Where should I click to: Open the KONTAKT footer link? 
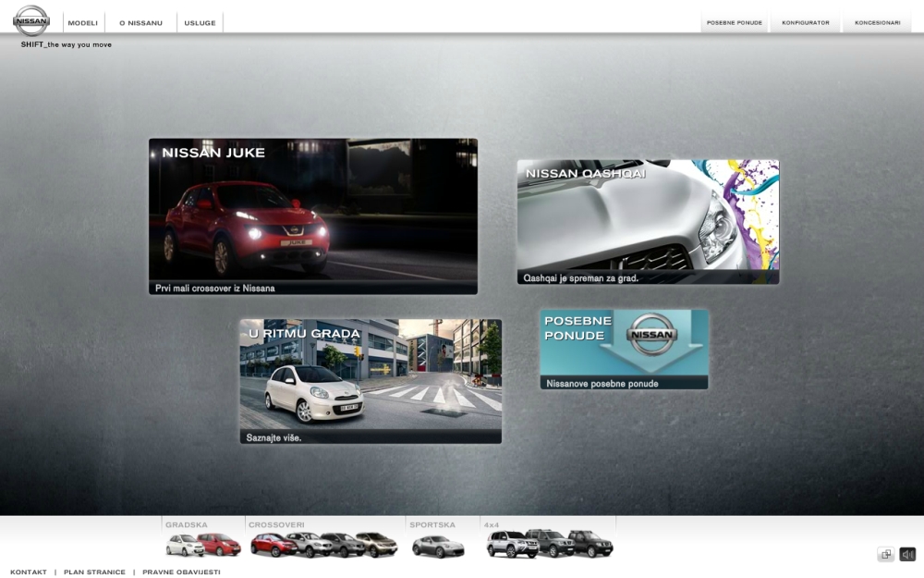29,572
